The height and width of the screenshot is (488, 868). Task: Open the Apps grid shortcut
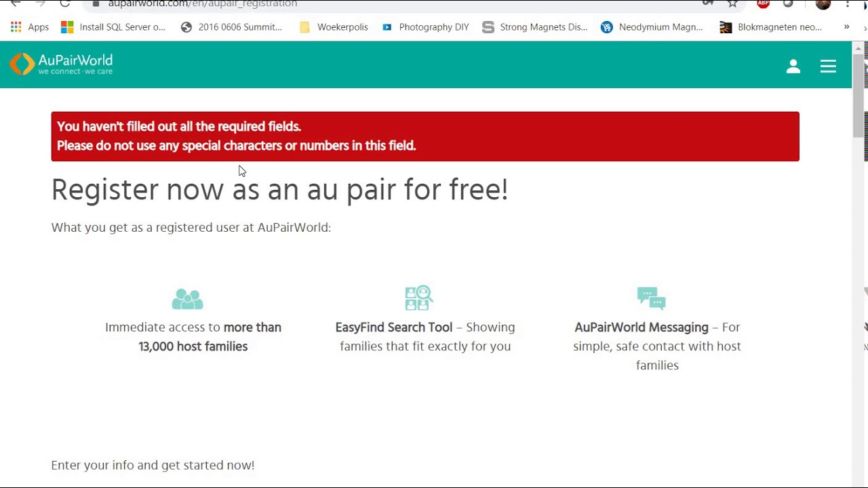click(x=29, y=27)
